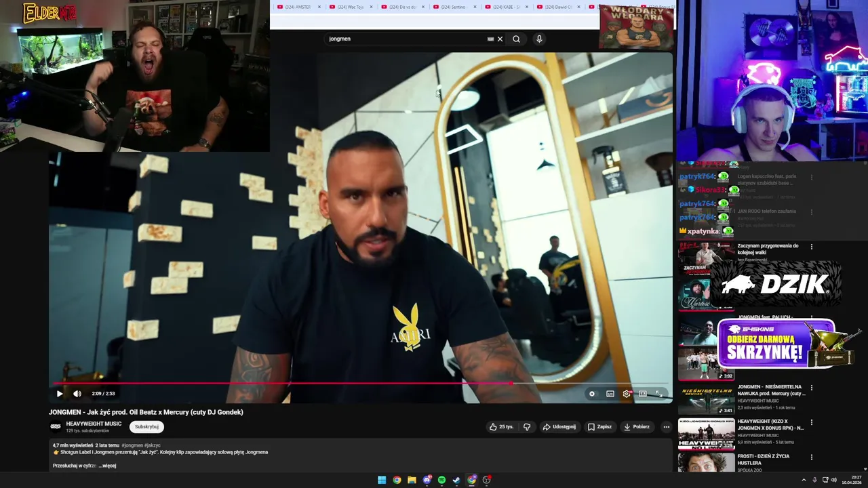Open options for Zaczynam przygotowania video
868x488 pixels.
point(811,247)
